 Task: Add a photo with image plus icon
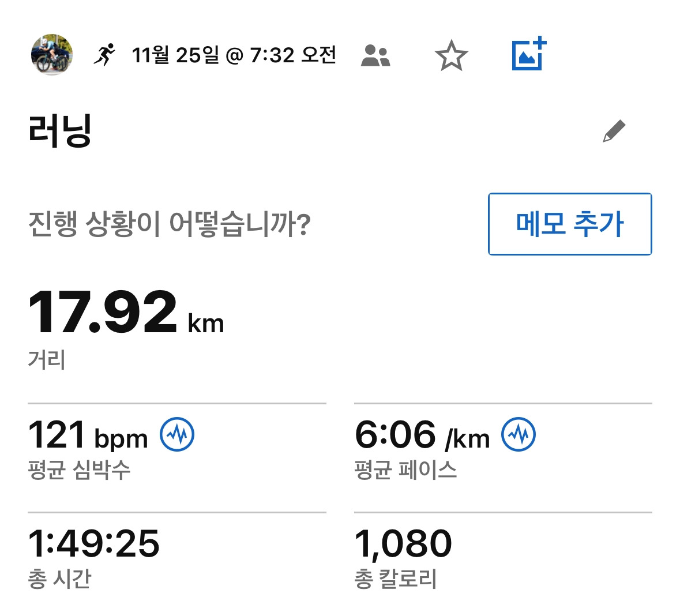coord(529,54)
